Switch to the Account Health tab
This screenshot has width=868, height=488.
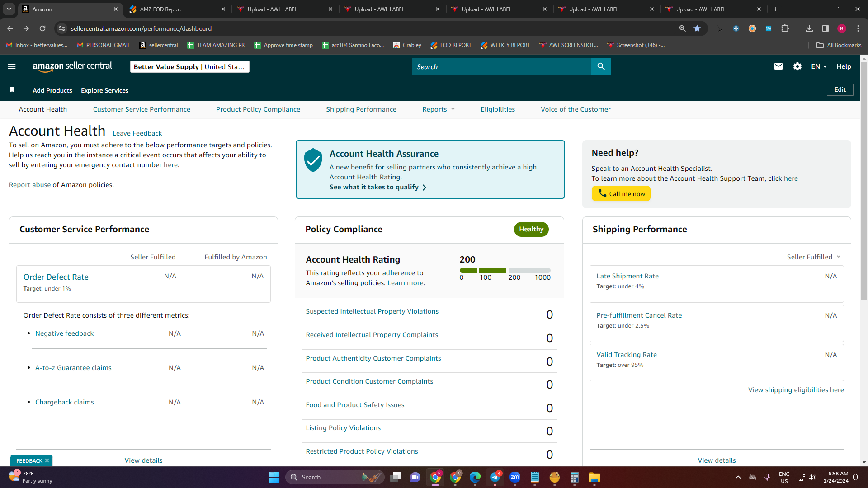tap(43, 109)
